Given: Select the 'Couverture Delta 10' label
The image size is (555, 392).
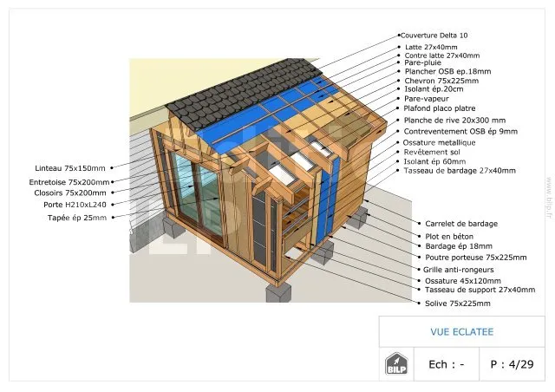Looking at the screenshot, I should (x=434, y=36).
